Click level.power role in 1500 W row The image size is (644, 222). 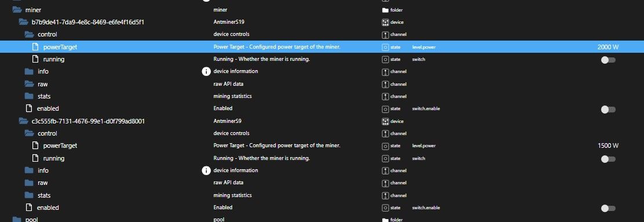tap(424, 146)
